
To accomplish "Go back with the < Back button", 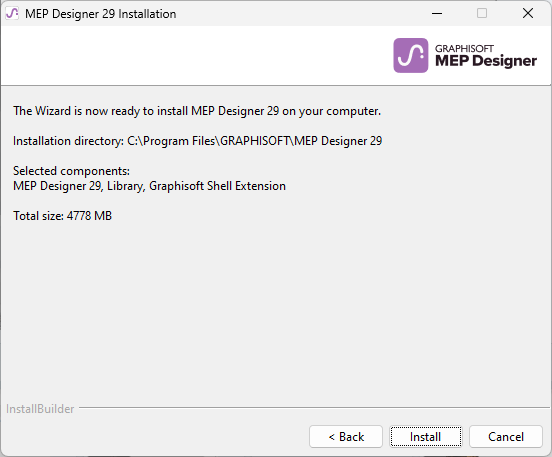I will [346, 437].
